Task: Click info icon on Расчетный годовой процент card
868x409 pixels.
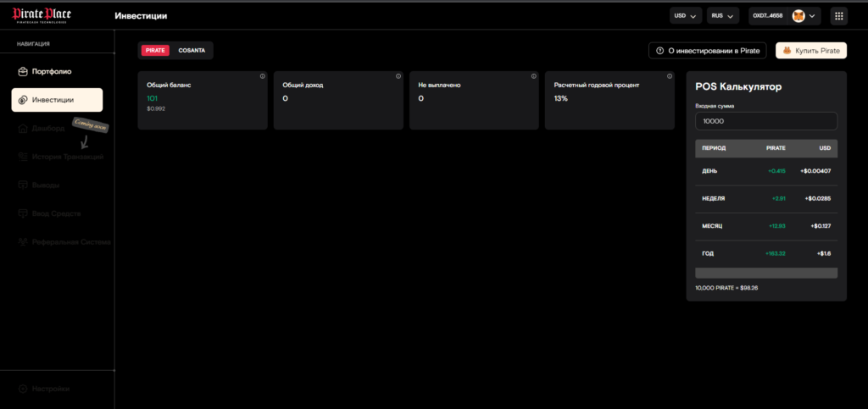Action: [670, 76]
